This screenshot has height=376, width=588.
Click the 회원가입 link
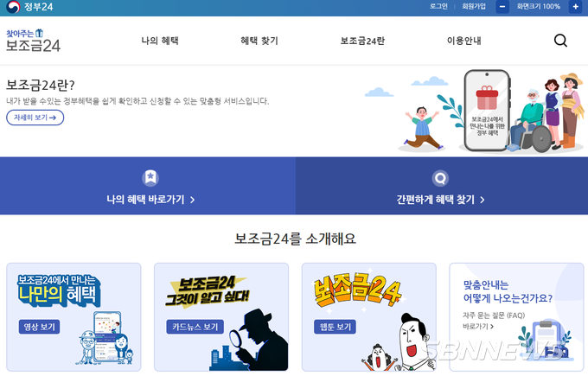[x=474, y=6]
